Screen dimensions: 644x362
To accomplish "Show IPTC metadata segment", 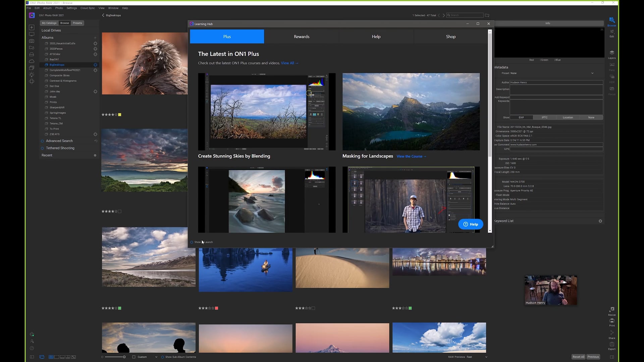I will [x=544, y=118].
